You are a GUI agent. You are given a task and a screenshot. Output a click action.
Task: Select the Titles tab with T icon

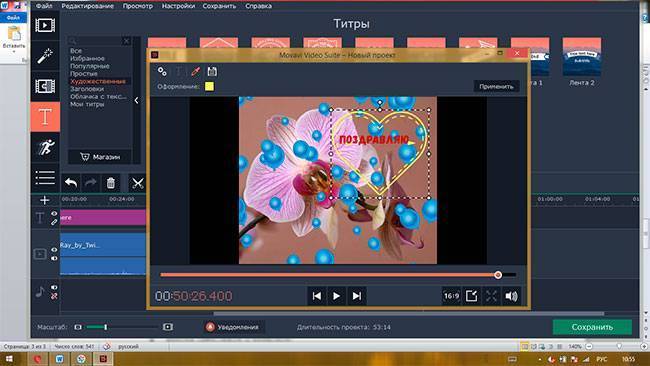click(45, 117)
